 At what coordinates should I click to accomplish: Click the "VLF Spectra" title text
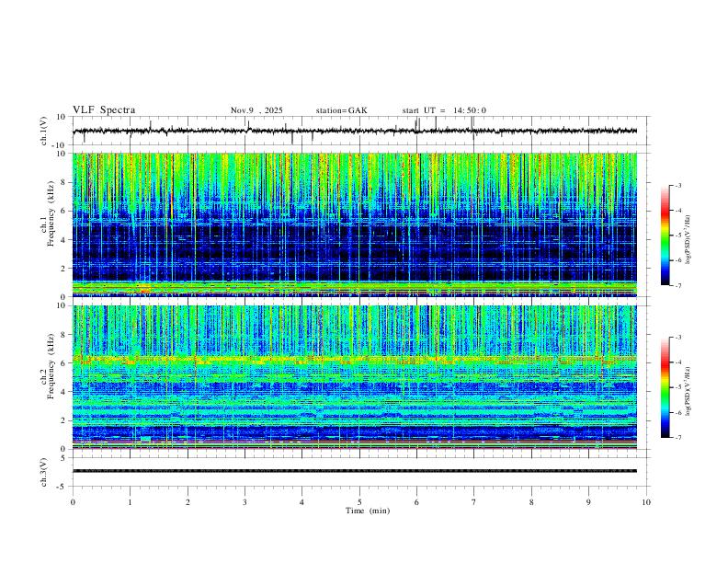tap(104, 110)
